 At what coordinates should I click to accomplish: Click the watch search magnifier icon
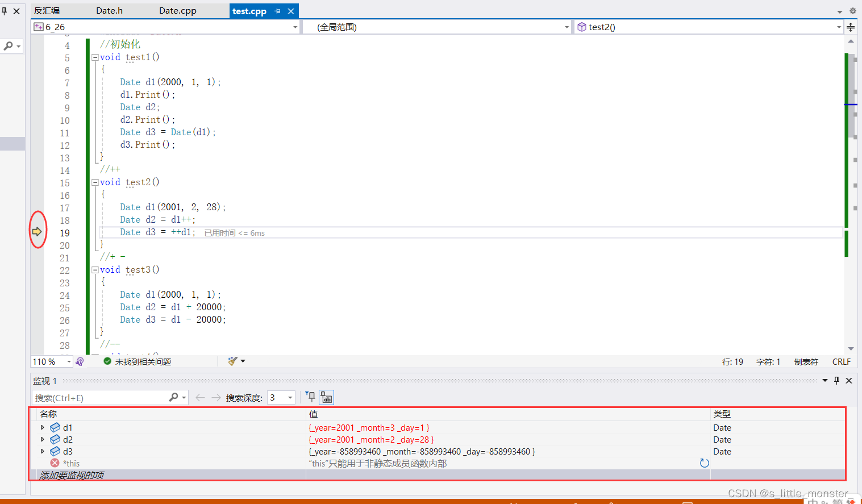(x=174, y=397)
